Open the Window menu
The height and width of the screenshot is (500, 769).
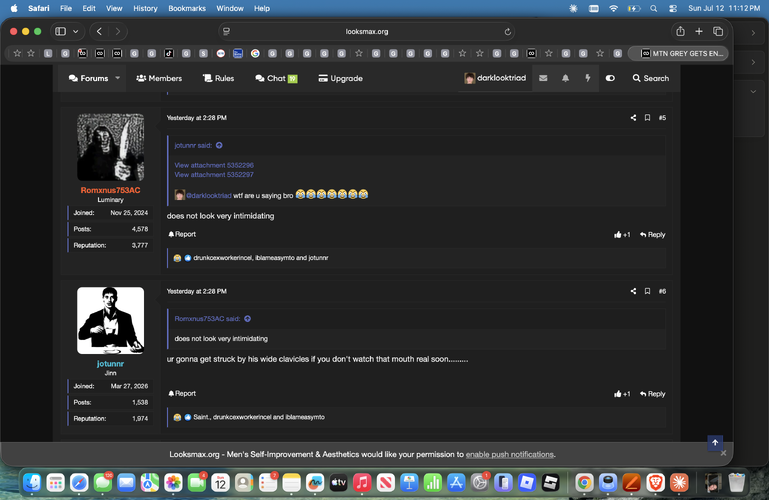(x=230, y=8)
